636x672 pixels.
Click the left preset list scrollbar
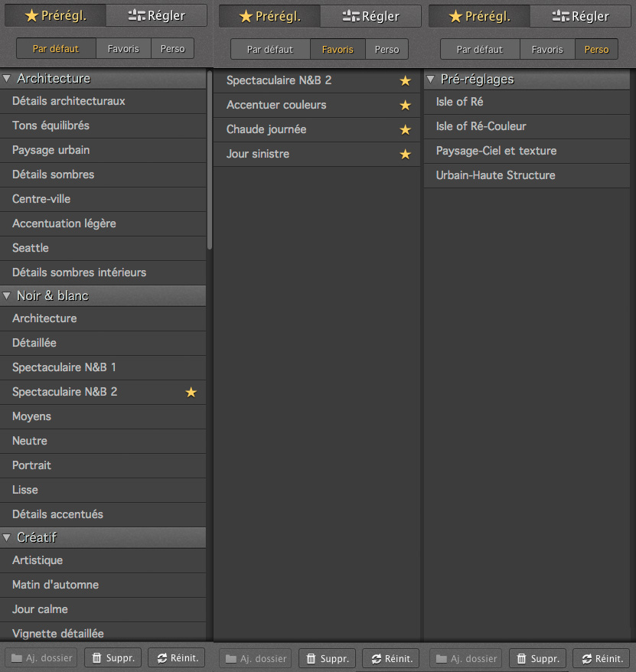210,159
